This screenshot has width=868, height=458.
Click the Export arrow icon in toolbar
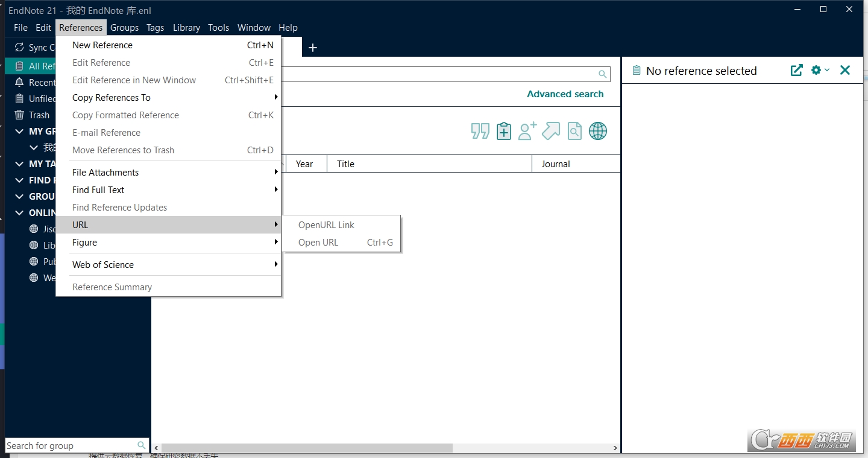551,131
